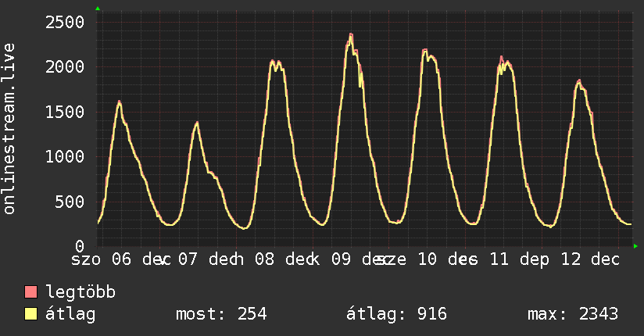Select the átlag legend label text
This screenshot has height=336, width=644.
70,314
